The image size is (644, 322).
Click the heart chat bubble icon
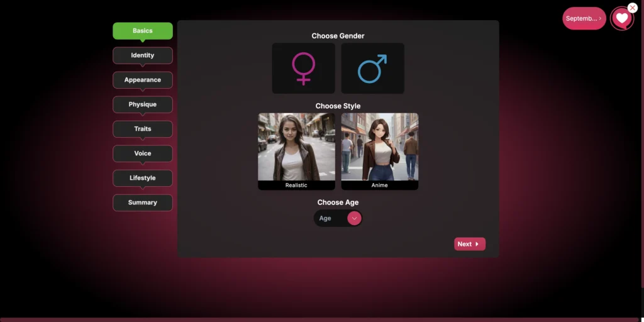coord(621,19)
